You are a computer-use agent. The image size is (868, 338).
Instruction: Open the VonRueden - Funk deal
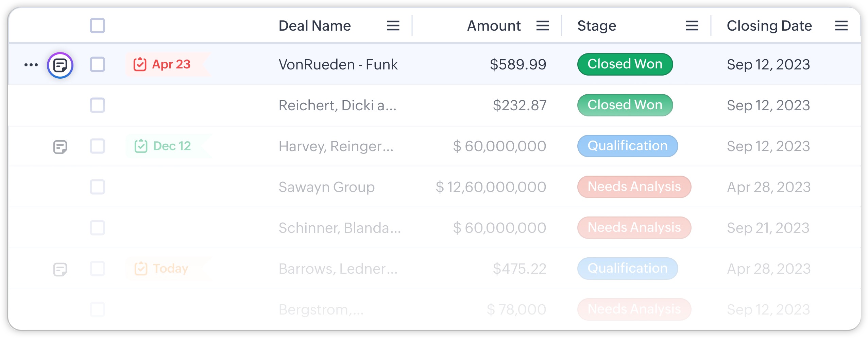click(x=338, y=64)
